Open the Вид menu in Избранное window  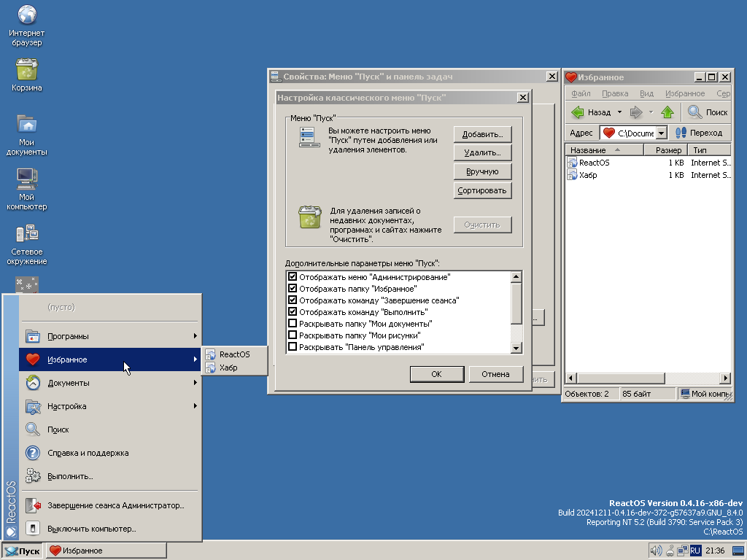click(x=647, y=93)
